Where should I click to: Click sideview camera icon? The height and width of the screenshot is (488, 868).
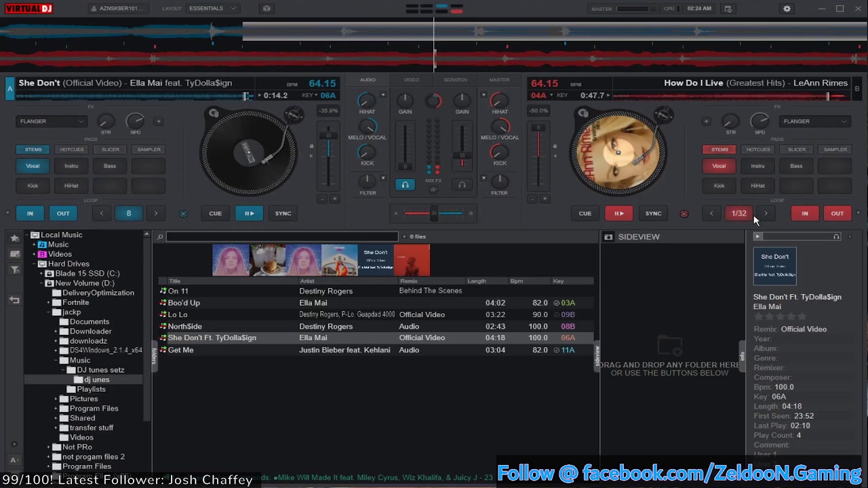point(608,237)
